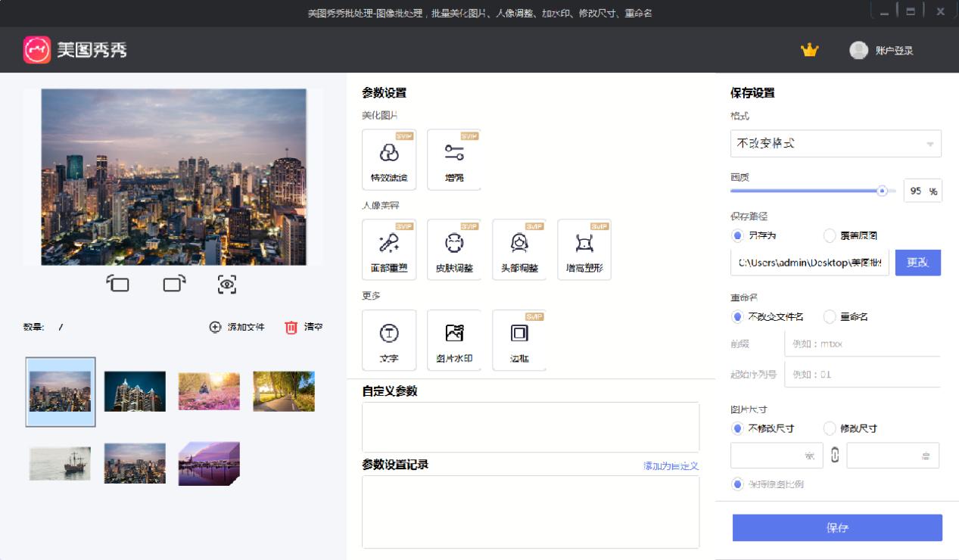The height and width of the screenshot is (560, 959).
Task: Select the 边框 border tool
Action: point(518,340)
